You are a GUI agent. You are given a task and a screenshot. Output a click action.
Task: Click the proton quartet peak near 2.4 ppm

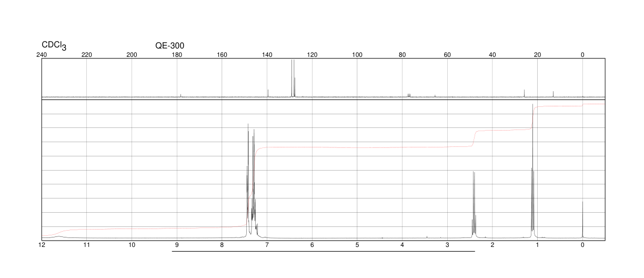coord(474,205)
